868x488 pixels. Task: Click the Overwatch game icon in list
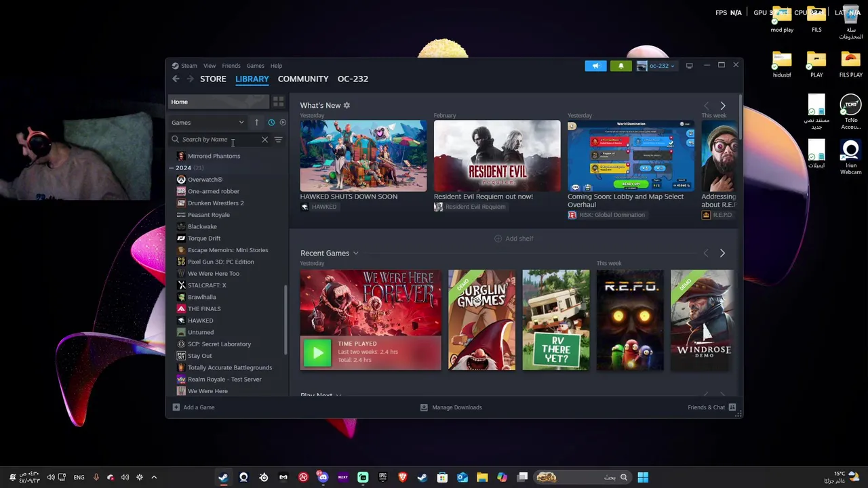(181, 180)
